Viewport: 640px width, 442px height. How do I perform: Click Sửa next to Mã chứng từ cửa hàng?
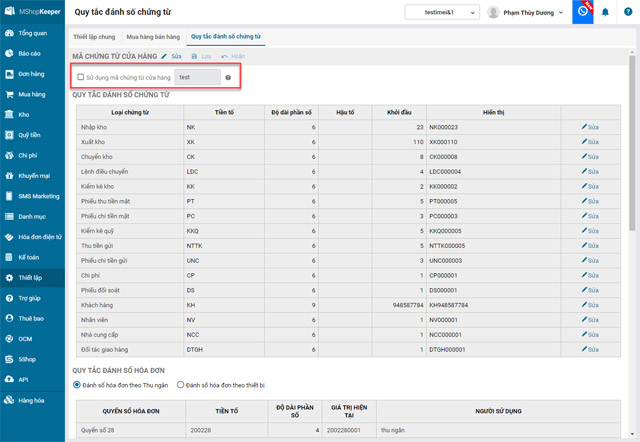point(172,57)
